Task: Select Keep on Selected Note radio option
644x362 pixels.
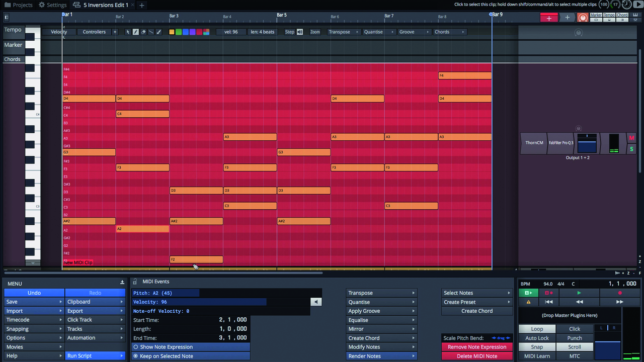Action: [191, 356]
